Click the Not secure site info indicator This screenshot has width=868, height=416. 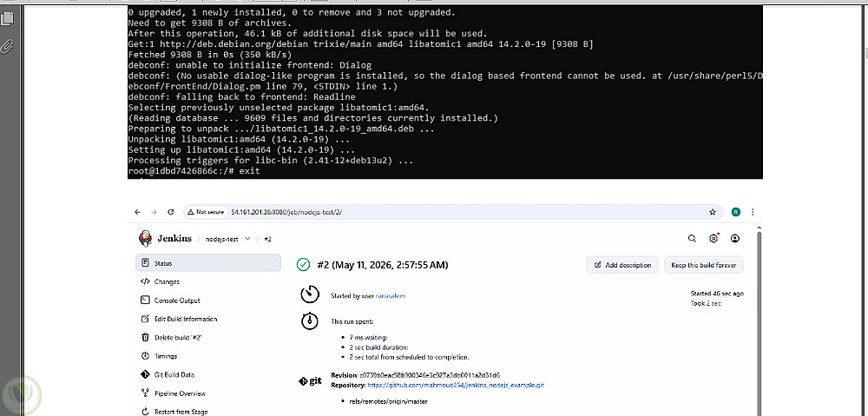[x=206, y=212]
